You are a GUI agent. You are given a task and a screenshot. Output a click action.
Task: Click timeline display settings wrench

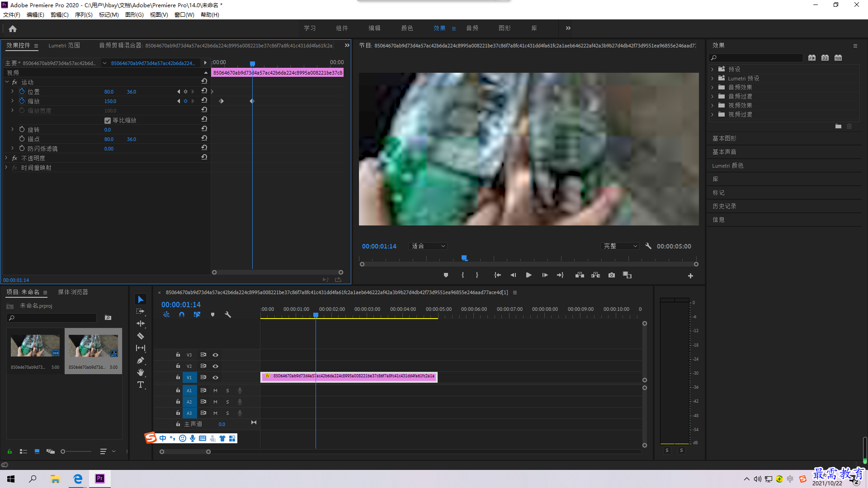[x=228, y=314]
